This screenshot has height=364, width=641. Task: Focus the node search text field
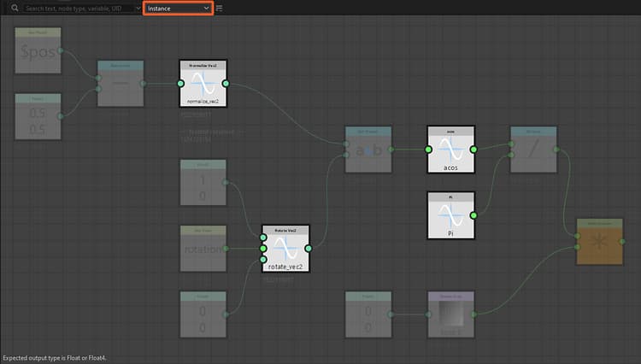coord(79,9)
